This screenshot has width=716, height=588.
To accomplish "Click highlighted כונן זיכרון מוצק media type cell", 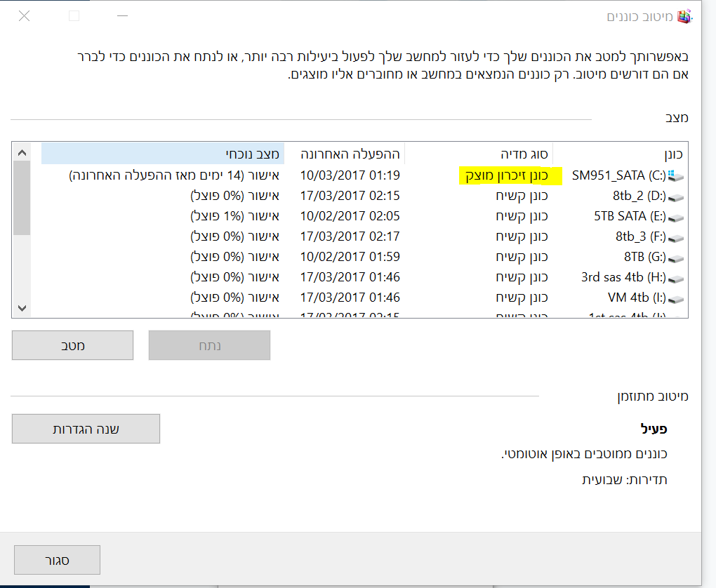I will 510,175.
